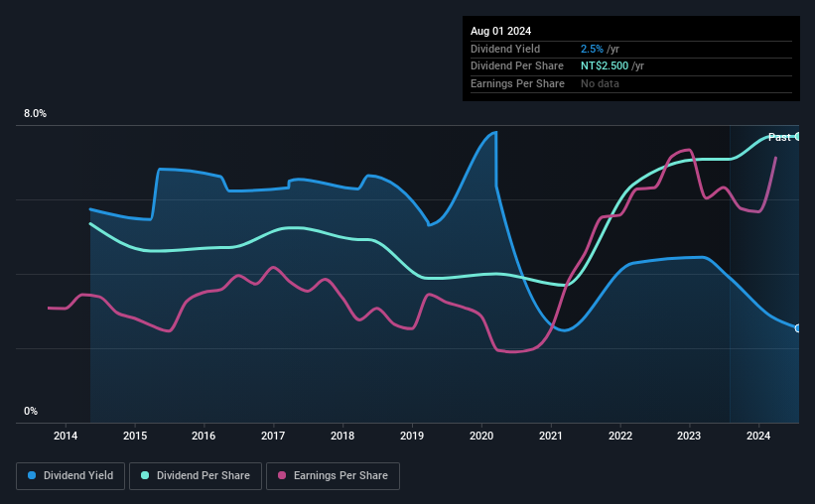Toggle the Dividend Yield legend button

click(70, 475)
